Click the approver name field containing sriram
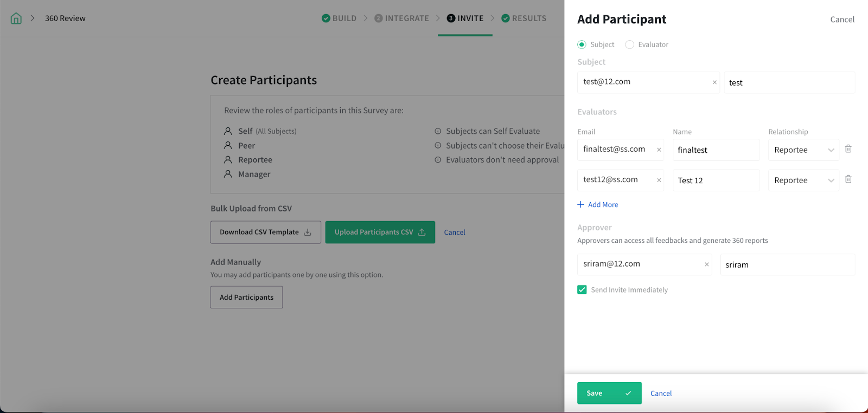Screen dimensions: 868x413 click(787, 264)
